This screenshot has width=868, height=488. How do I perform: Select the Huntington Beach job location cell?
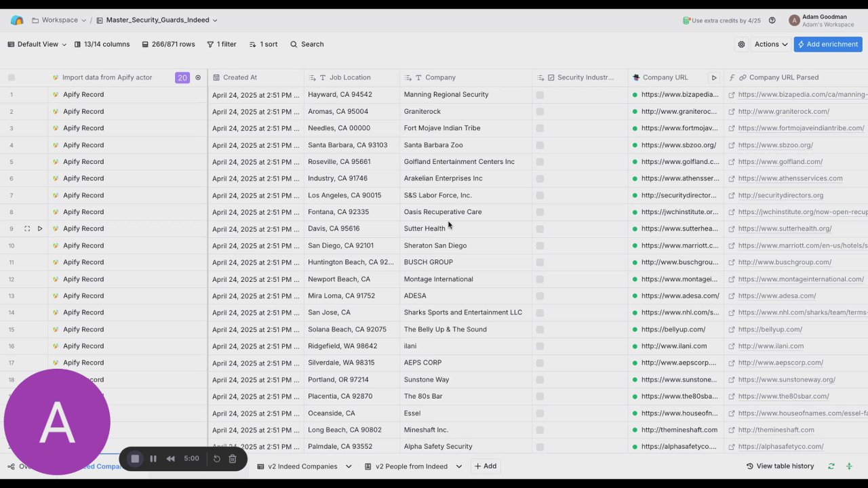(x=352, y=262)
